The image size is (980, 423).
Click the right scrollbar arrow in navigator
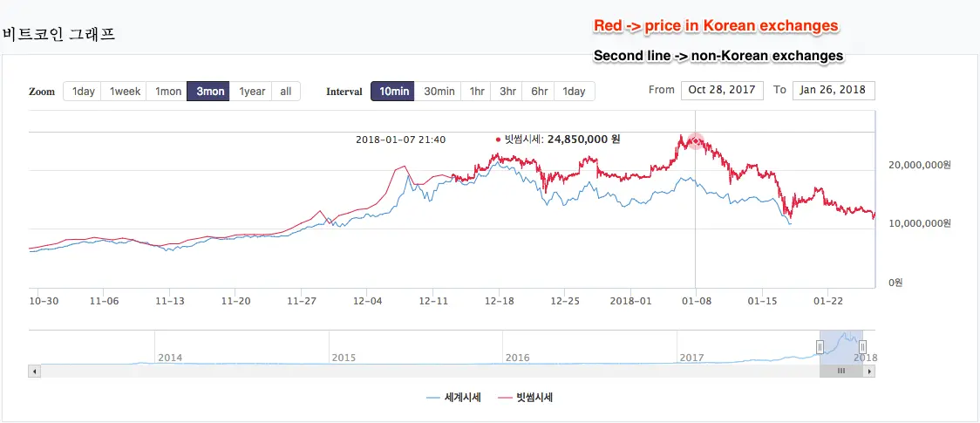click(x=869, y=372)
